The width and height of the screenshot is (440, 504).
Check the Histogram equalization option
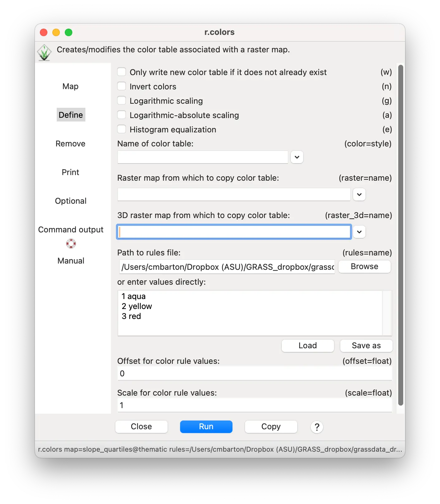122,129
